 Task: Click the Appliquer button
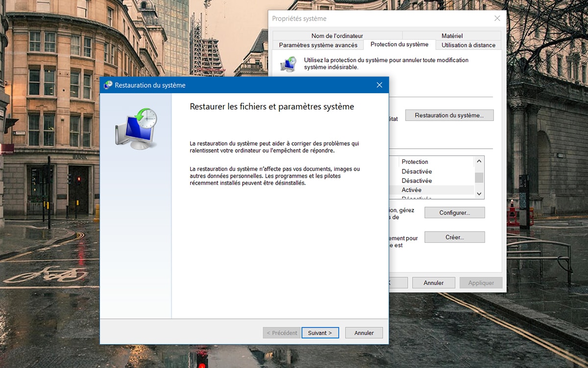coord(481,283)
